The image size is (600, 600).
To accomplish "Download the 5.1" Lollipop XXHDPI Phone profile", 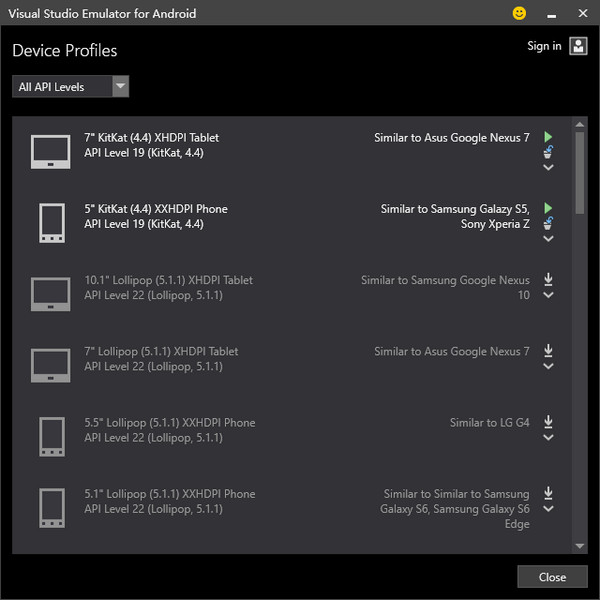I will pyautogui.click(x=548, y=492).
